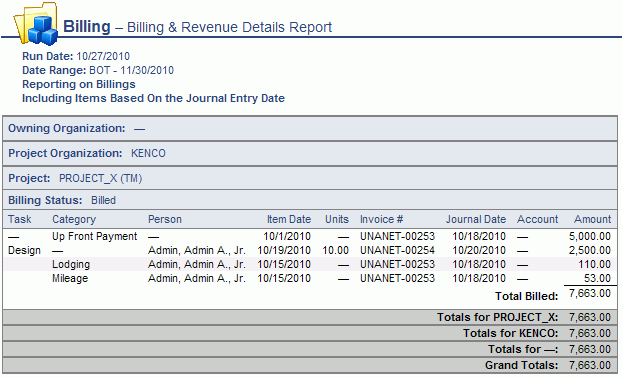The width and height of the screenshot is (622, 378).
Task: Click the Account column header
Action: click(x=537, y=219)
